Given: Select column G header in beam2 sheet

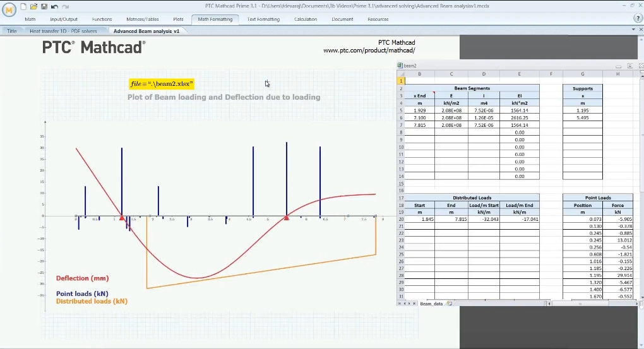Looking at the screenshot, I should coord(582,74).
